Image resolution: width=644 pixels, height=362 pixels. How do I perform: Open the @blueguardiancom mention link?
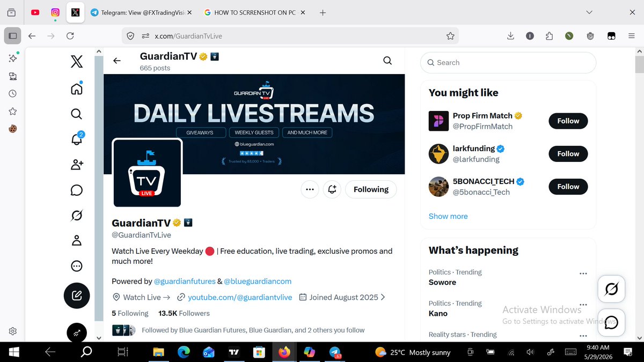258,281
